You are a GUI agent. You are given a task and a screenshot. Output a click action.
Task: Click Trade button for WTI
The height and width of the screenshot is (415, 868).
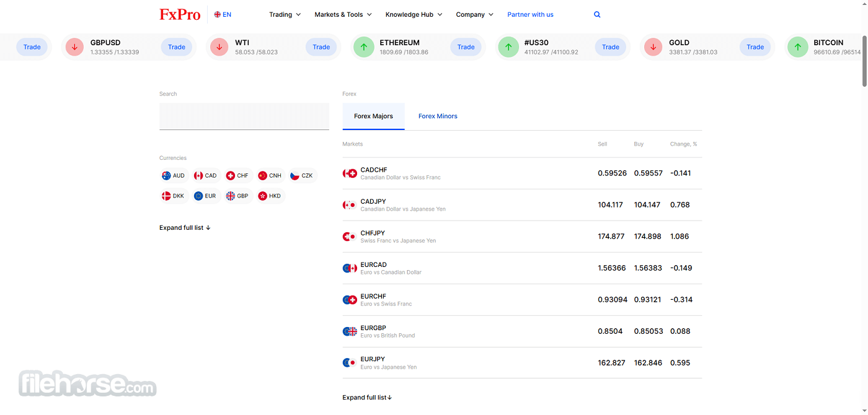tap(321, 47)
